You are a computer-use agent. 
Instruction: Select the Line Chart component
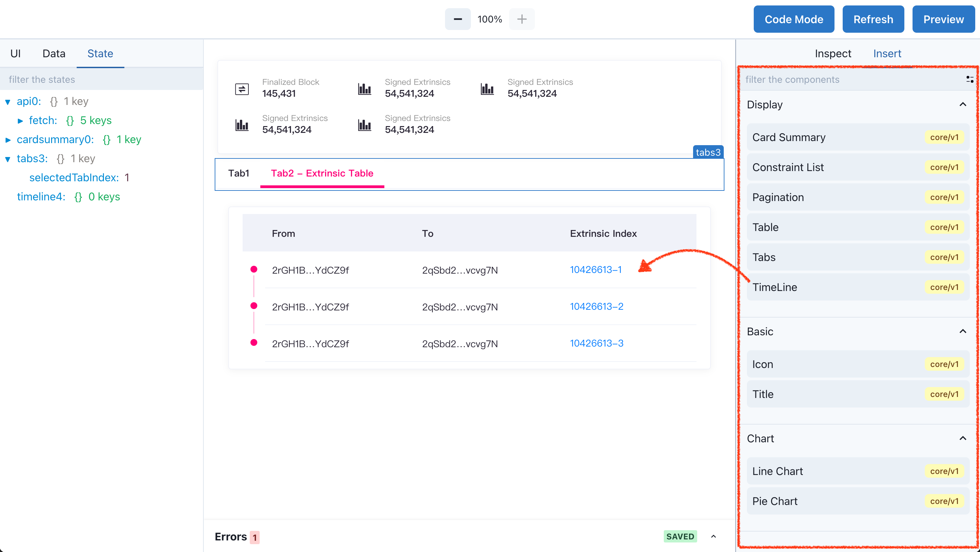tap(858, 471)
